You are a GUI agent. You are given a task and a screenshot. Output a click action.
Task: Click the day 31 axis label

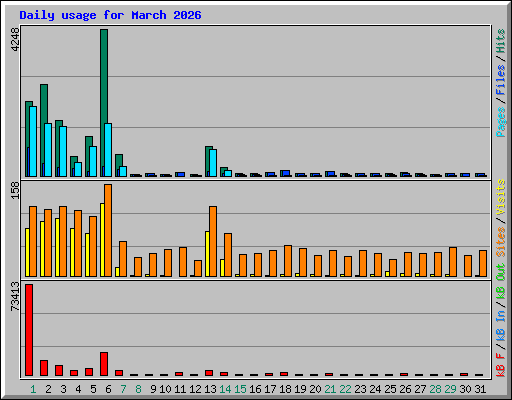click(480, 389)
